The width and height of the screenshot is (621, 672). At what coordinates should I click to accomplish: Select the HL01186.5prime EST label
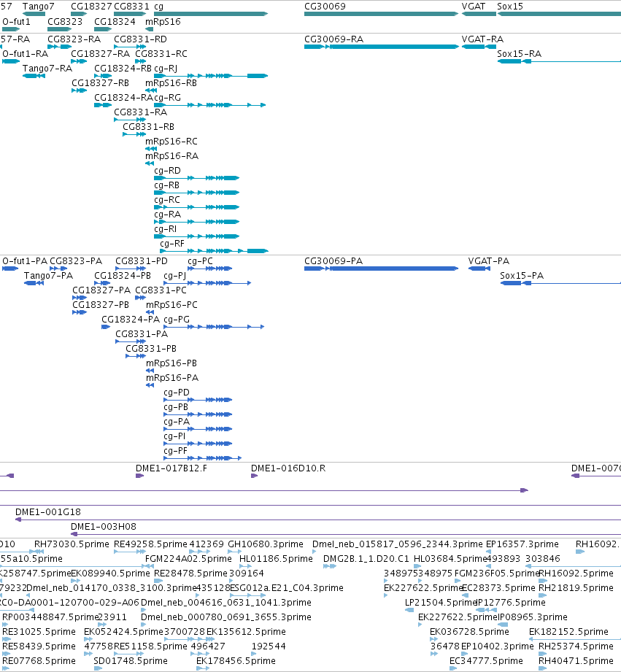[276, 558]
